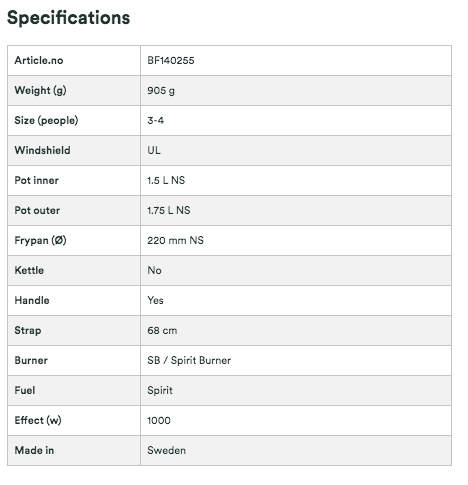The width and height of the screenshot is (468, 485).
Task: Click the Kettle row's No value
Action: 154,270
